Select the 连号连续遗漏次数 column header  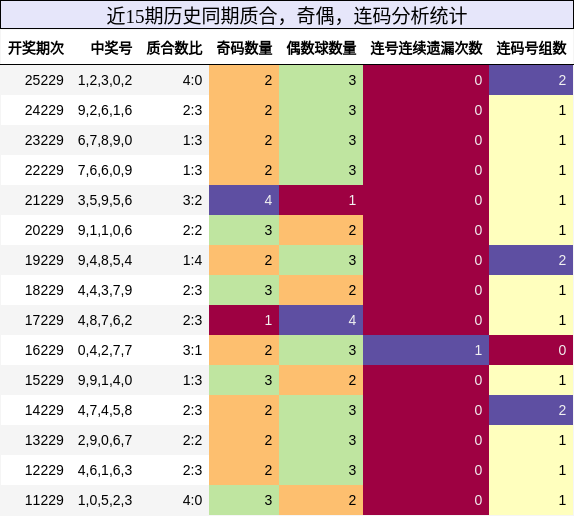426,48
